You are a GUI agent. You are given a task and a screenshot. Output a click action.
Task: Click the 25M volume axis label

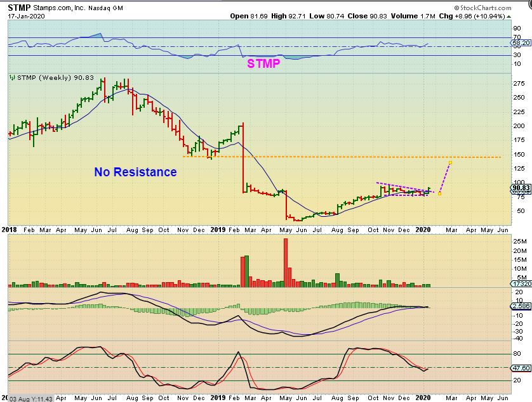(520, 242)
